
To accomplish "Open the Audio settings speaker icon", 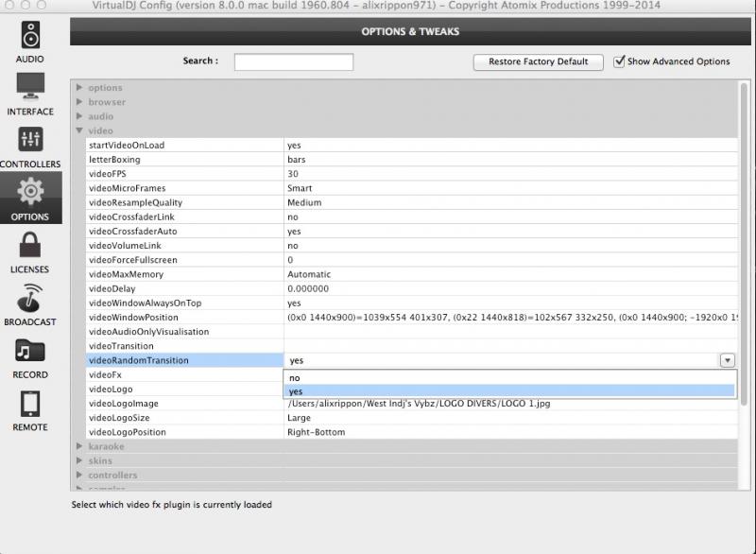I will pyautogui.click(x=30, y=36).
